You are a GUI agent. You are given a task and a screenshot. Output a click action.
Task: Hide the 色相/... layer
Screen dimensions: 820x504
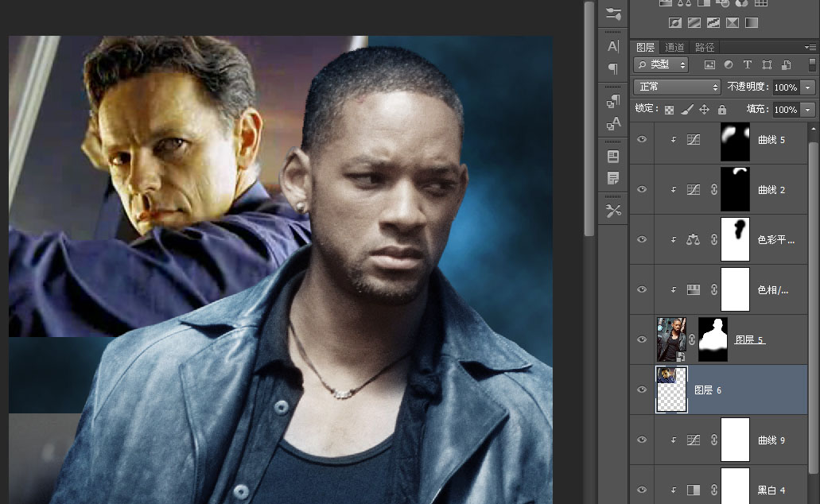coord(642,289)
